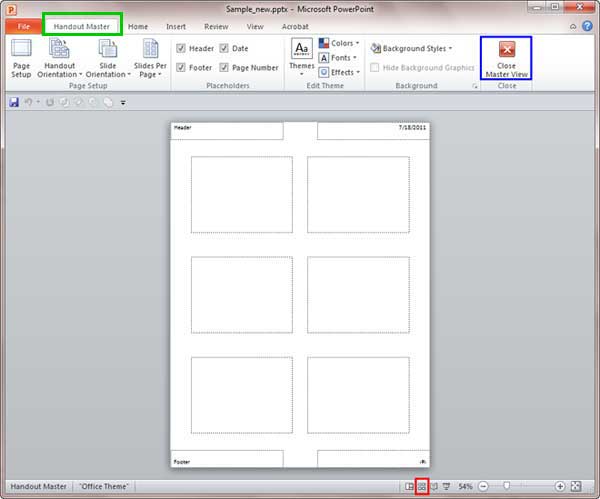Open Page Setup dialog
Image resolution: width=600 pixels, height=499 pixels.
(21, 59)
